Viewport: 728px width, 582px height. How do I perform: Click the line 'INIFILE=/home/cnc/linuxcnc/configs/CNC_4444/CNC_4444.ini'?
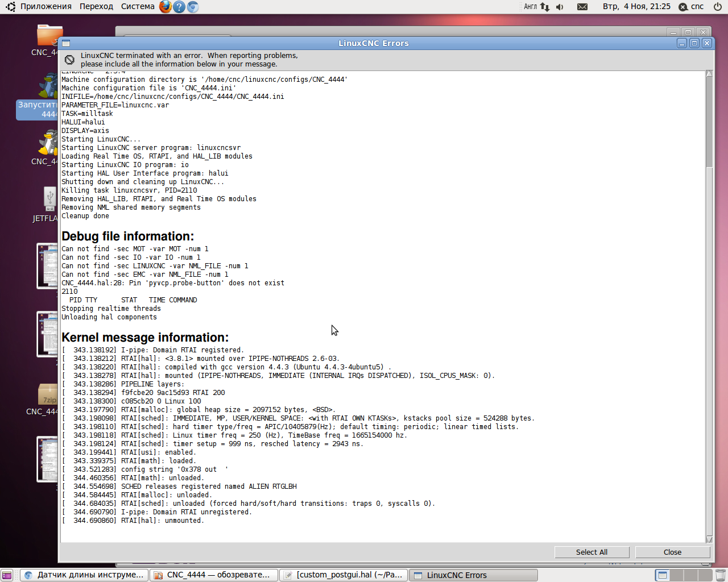(173, 97)
